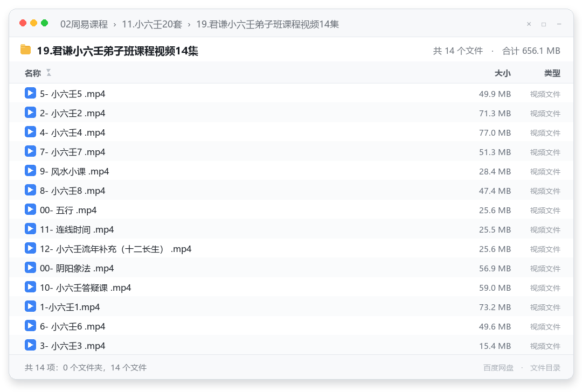Click the yellow minimize traffic-light button
This screenshot has width=582, height=392.
[34, 23]
